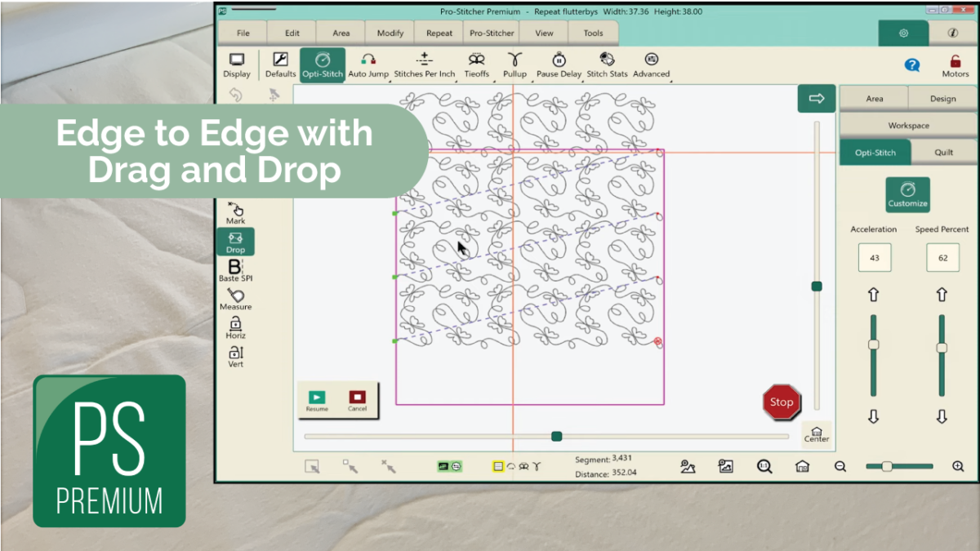
Task: Open Stitch Stats
Action: pos(607,64)
